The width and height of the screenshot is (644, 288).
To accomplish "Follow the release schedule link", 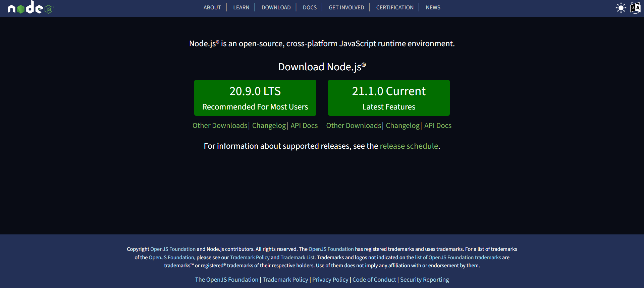I will (x=409, y=146).
